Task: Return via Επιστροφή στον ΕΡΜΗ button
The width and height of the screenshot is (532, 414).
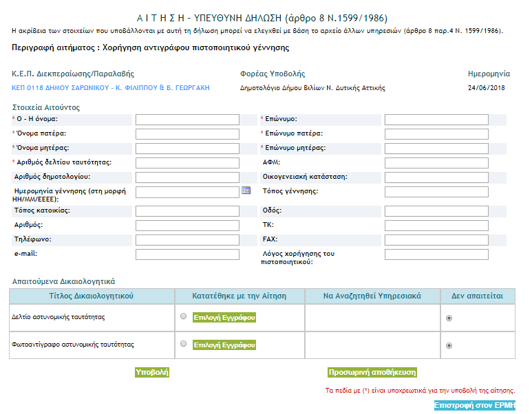Action: [475, 406]
